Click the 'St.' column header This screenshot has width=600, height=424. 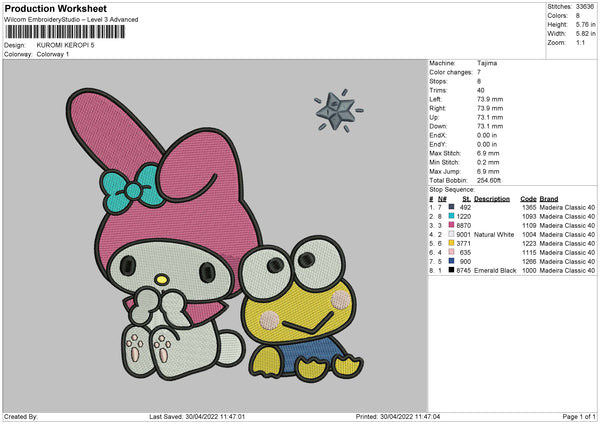(466, 199)
